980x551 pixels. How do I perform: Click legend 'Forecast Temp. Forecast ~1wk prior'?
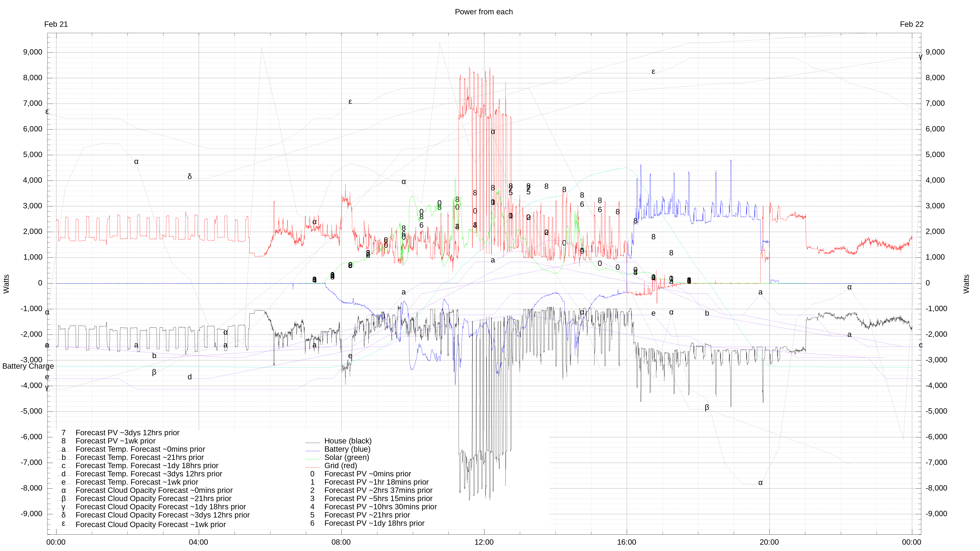[x=137, y=482]
